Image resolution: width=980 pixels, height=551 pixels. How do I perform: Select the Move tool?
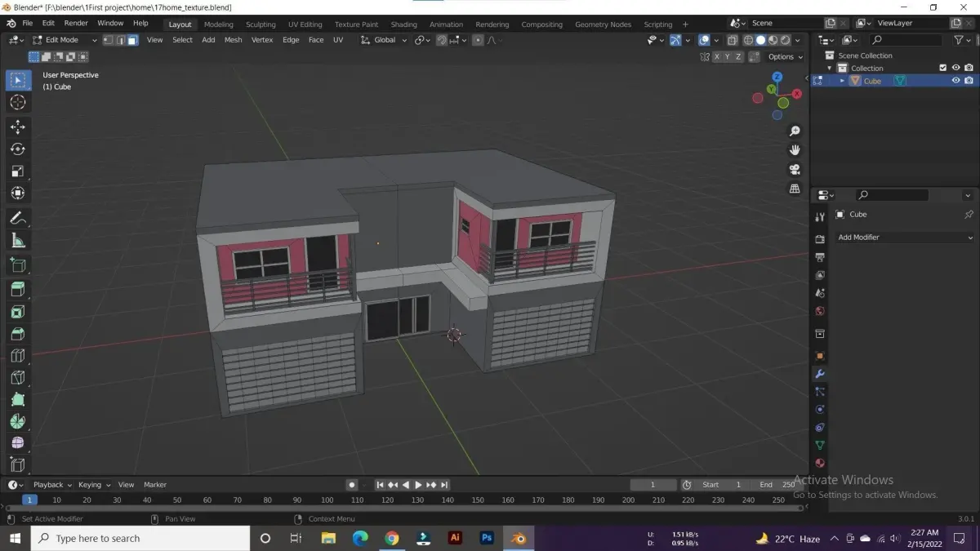coord(18,127)
